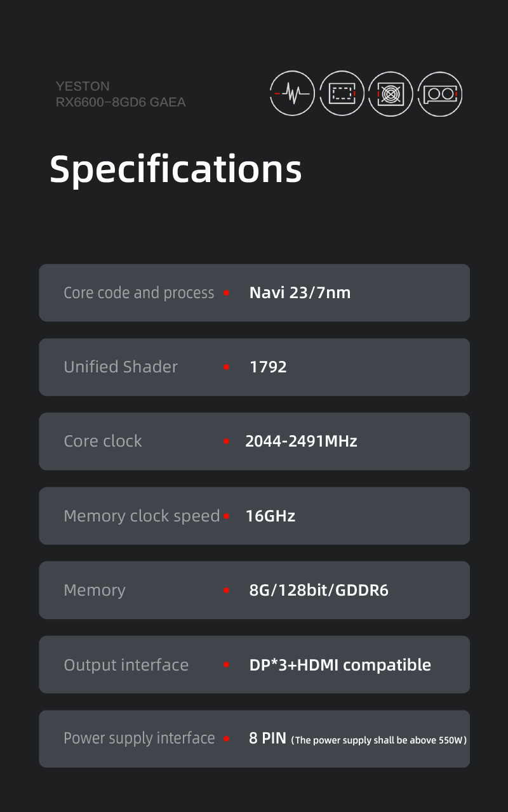Click the Navi 23/7nm value

[300, 293]
